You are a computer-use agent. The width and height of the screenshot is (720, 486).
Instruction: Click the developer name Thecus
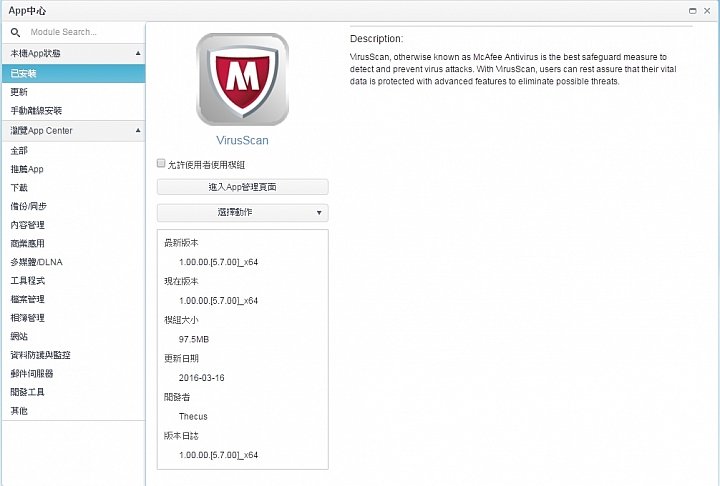pyautogui.click(x=193, y=417)
